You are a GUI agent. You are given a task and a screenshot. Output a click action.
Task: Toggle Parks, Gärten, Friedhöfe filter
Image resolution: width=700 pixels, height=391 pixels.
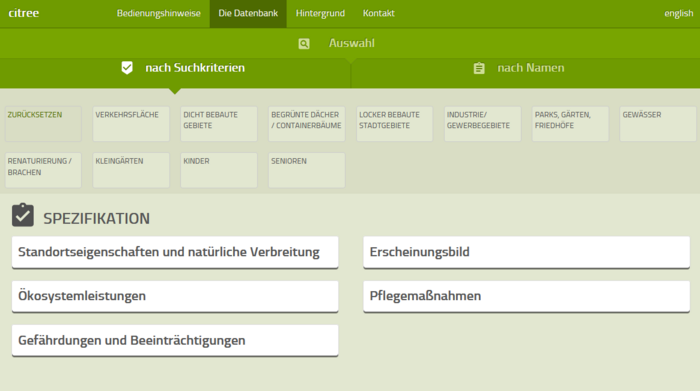click(x=571, y=124)
